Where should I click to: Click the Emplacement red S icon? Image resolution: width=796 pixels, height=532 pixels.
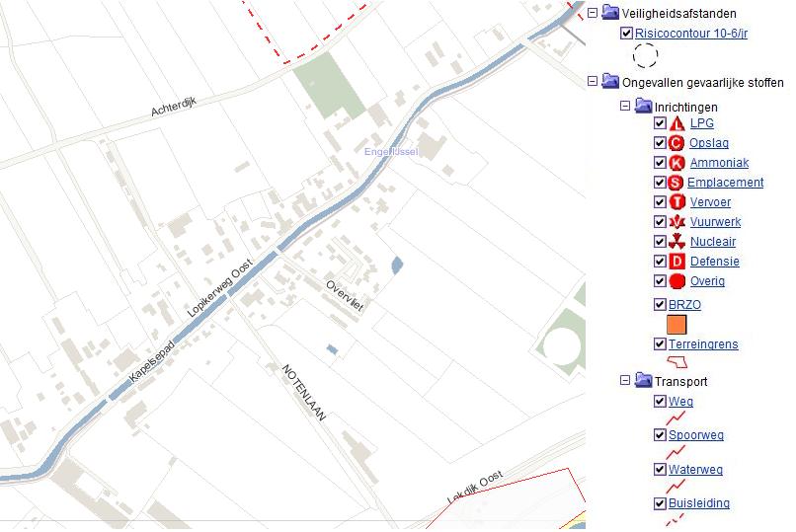(x=676, y=184)
